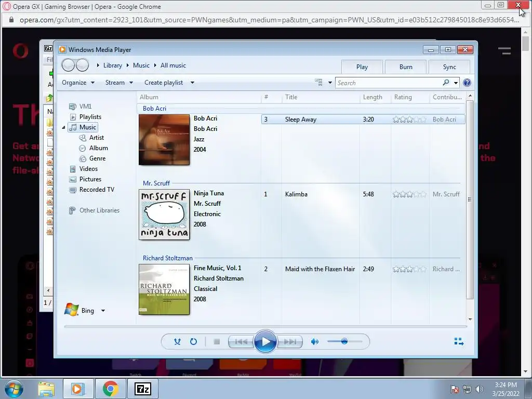Click the Play button in Media Player controls
Screen dimensions: 532x399
[x=265, y=341]
